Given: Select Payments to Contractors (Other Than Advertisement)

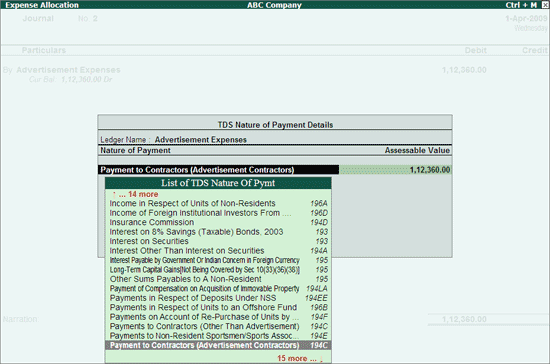Looking at the screenshot, I should [x=218, y=326].
